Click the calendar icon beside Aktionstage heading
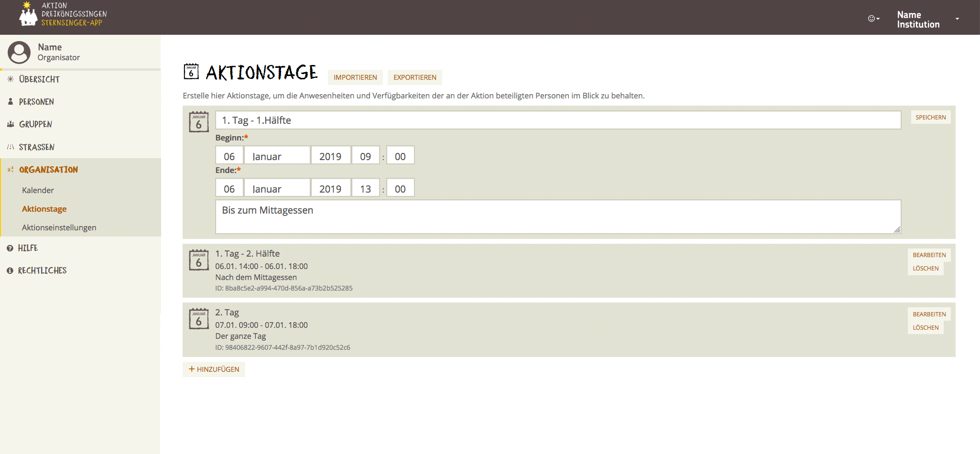Screen dimensions: 980x454 point(191,72)
